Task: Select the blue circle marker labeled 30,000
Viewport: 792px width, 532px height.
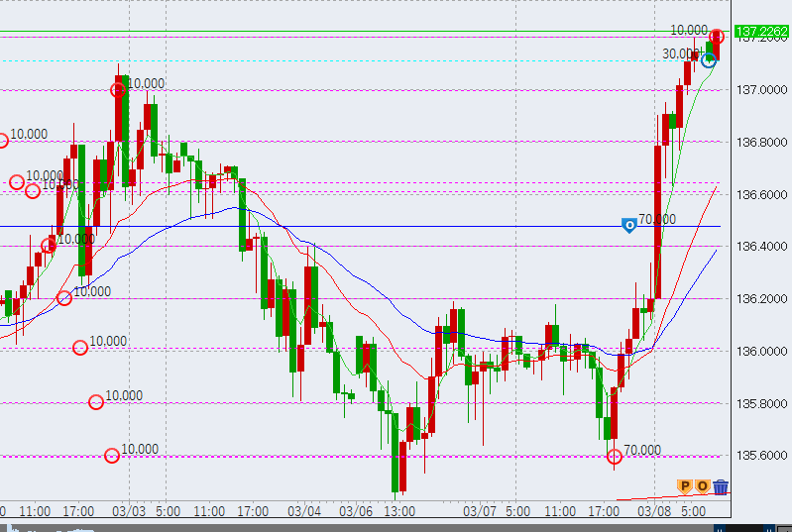Action: 708,60
